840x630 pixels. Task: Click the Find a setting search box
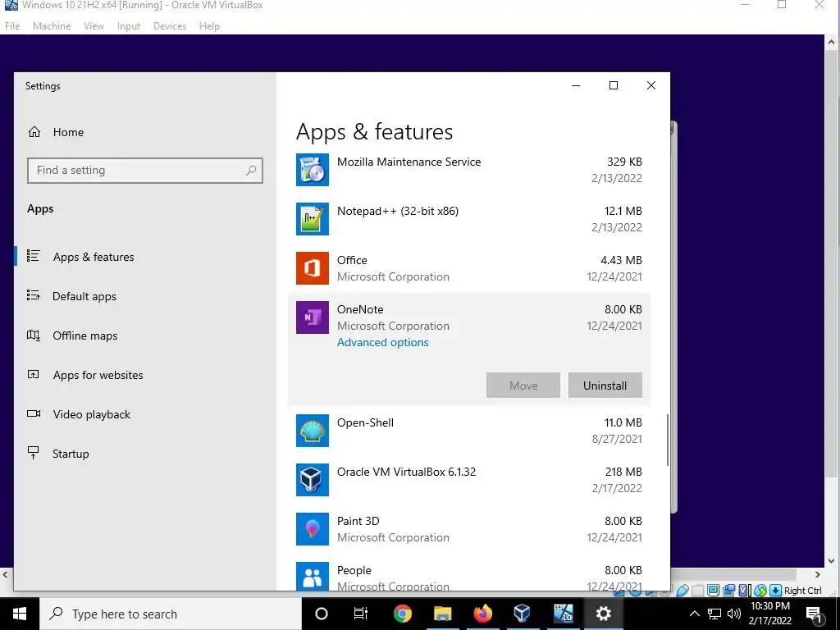pyautogui.click(x=144, y=171)
